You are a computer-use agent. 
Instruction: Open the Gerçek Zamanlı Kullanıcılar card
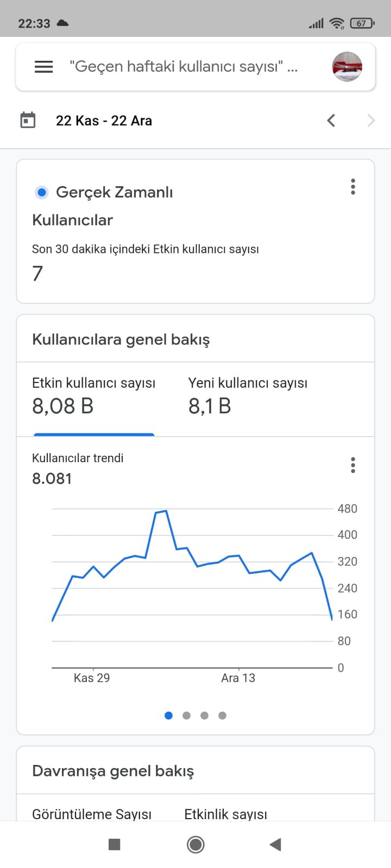click(x=195, y=231)
